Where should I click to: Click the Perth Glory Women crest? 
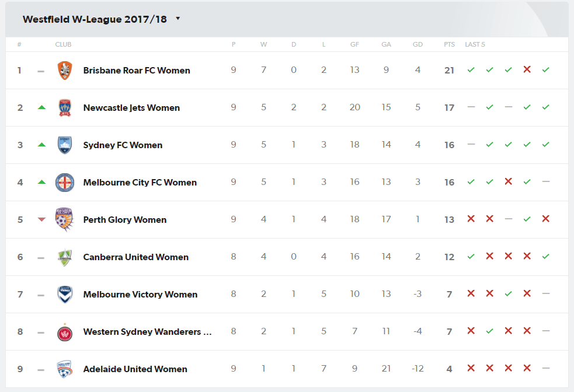point(64,219)
